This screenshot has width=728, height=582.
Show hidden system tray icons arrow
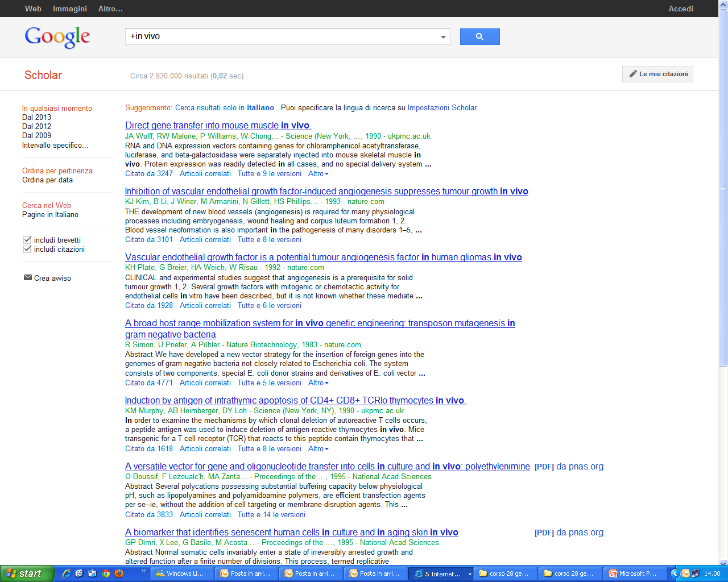point(675,573)
